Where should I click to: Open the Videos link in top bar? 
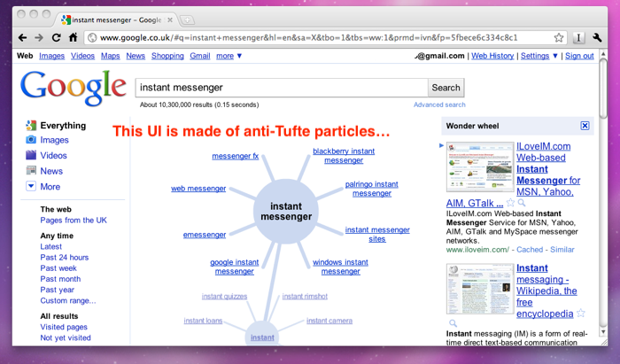coord(82,56)
